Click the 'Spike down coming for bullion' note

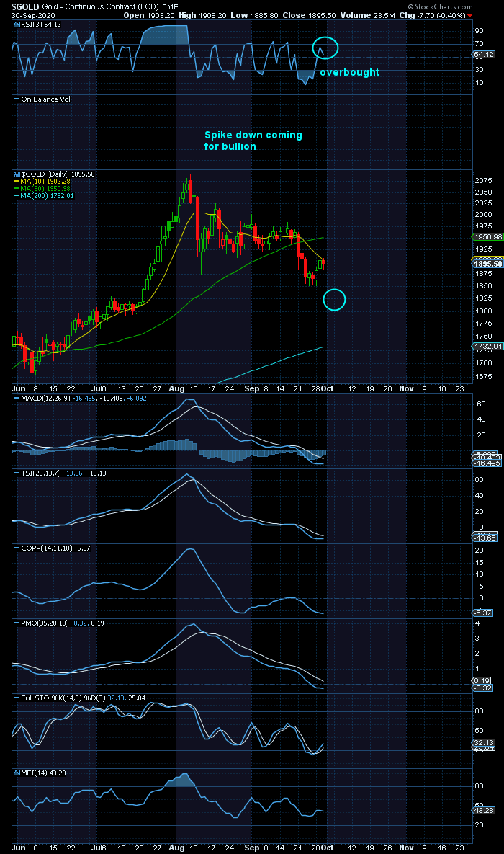[x=253, y=141]
